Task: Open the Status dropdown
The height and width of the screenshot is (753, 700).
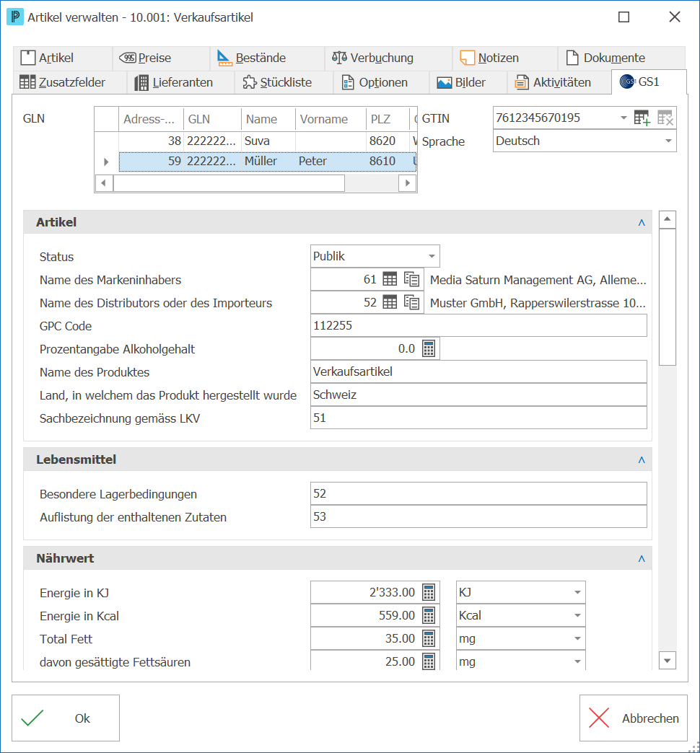Action: tap(432, 256)
